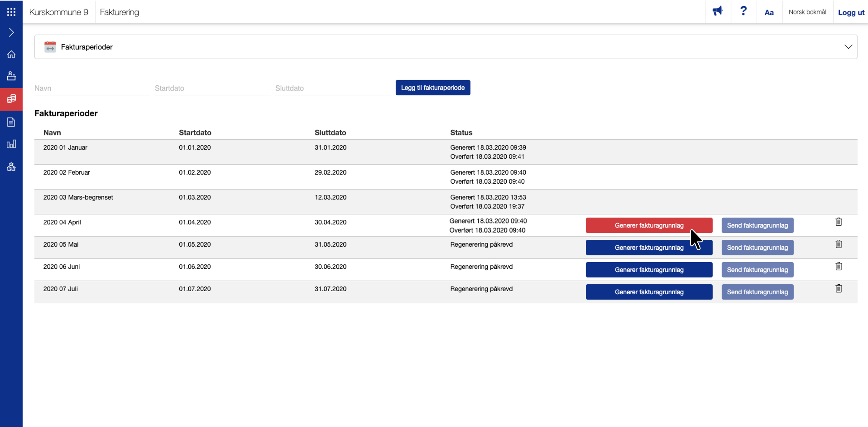Click trash icon for 2020 07 Juli
Image resolution: width=868 pixels, height=427 pixels.
click(x=838, y=289)
